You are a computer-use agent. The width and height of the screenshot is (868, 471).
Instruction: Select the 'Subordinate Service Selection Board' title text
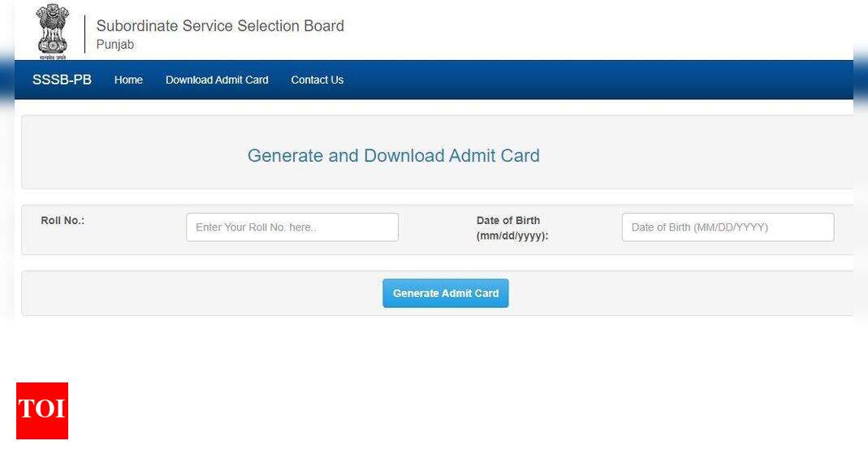point(220,26)
